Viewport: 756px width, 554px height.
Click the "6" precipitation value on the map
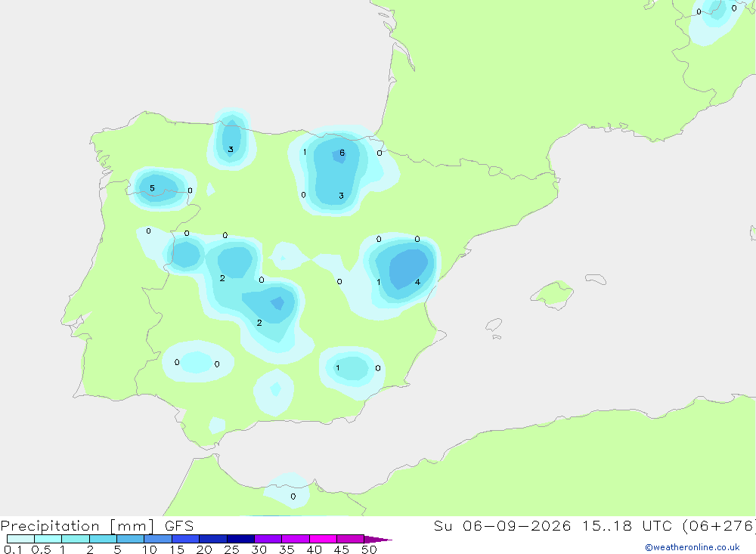[342, 153]
